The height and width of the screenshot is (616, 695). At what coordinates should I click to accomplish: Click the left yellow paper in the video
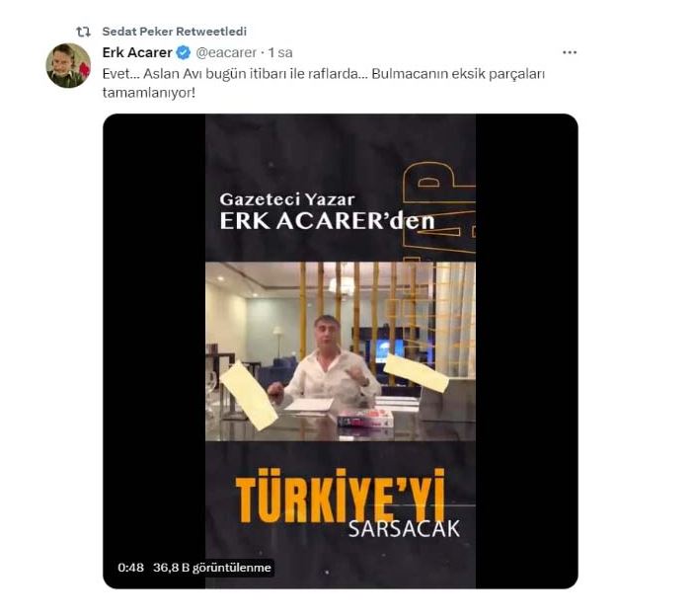click(249, 395)
